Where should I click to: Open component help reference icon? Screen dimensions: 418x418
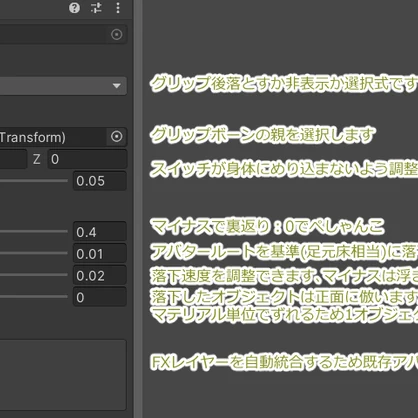74,8
